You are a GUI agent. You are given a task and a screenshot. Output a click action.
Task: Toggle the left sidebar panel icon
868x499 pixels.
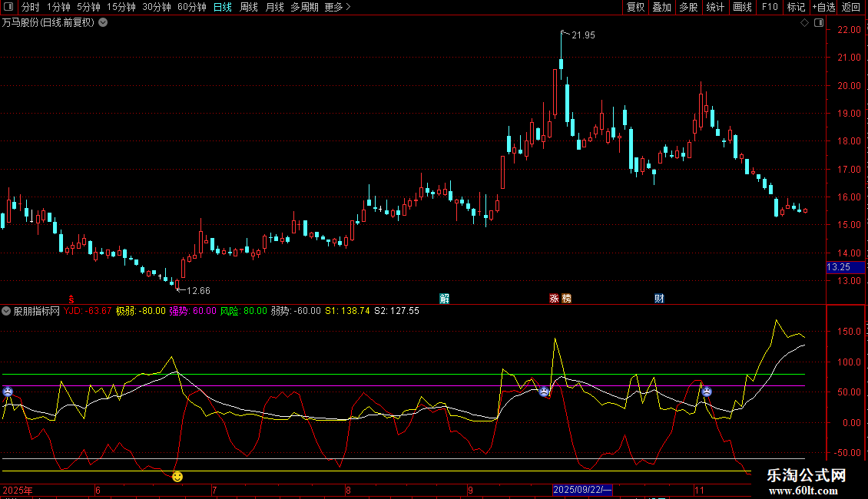[x=7, y=8]
